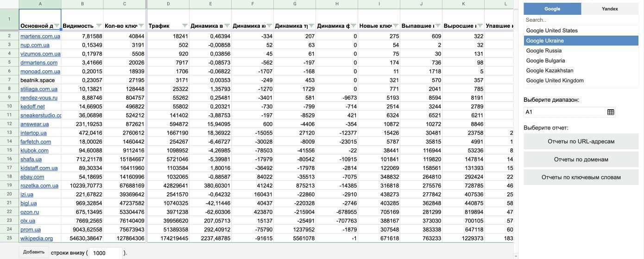Open filter for Кол-во ключей column
Image resolution: width=644 pixels, height=259 pixels.
pyautogui.click(x=141, y=26)
